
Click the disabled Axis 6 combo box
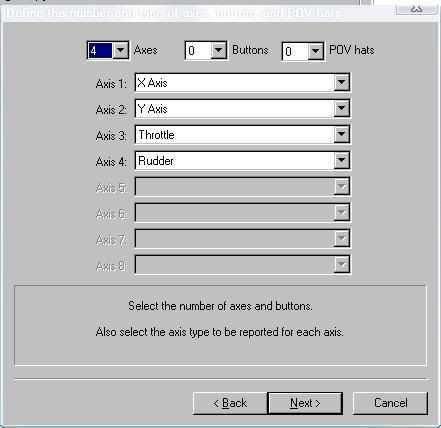tap(242, 212)
